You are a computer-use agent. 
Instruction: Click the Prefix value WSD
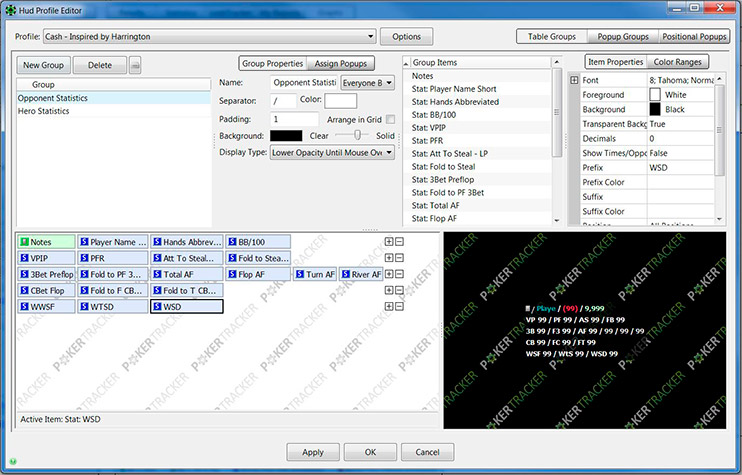pos(680,167)
